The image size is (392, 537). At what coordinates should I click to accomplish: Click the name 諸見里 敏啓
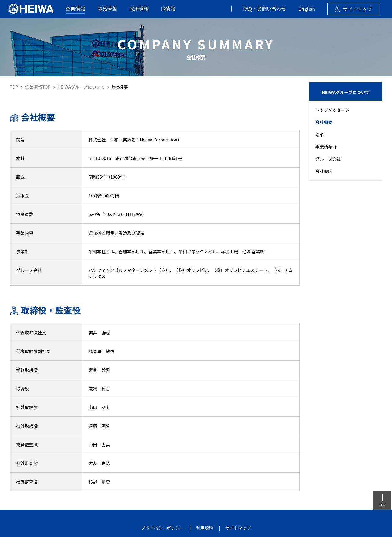click(101, 352)
